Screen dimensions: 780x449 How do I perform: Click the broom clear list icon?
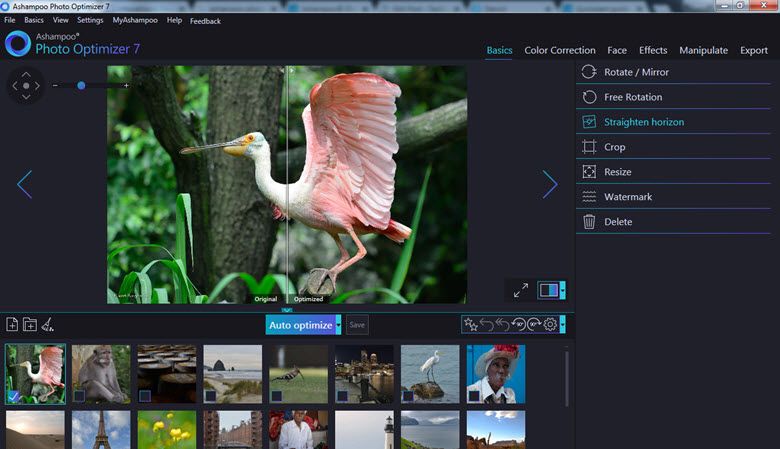pyautogui.click(x=48, y=325)
